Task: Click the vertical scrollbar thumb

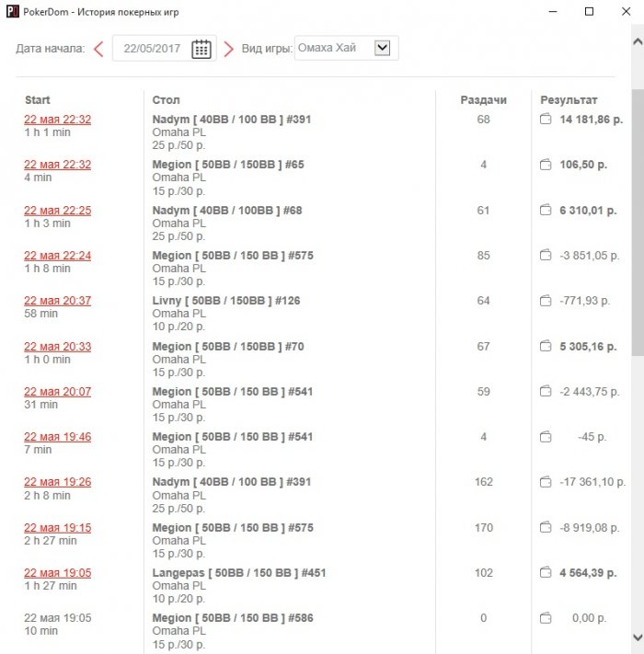Action: pos(638,223)
